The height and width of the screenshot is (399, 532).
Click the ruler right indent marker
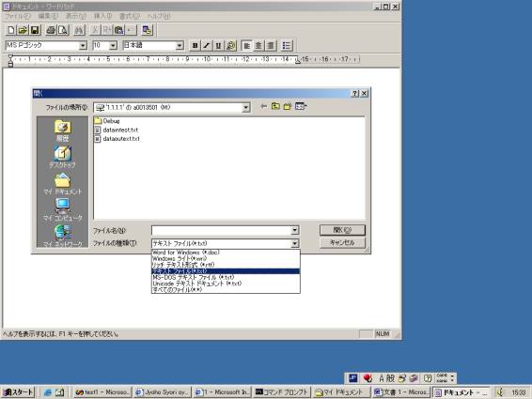[298, 61]
